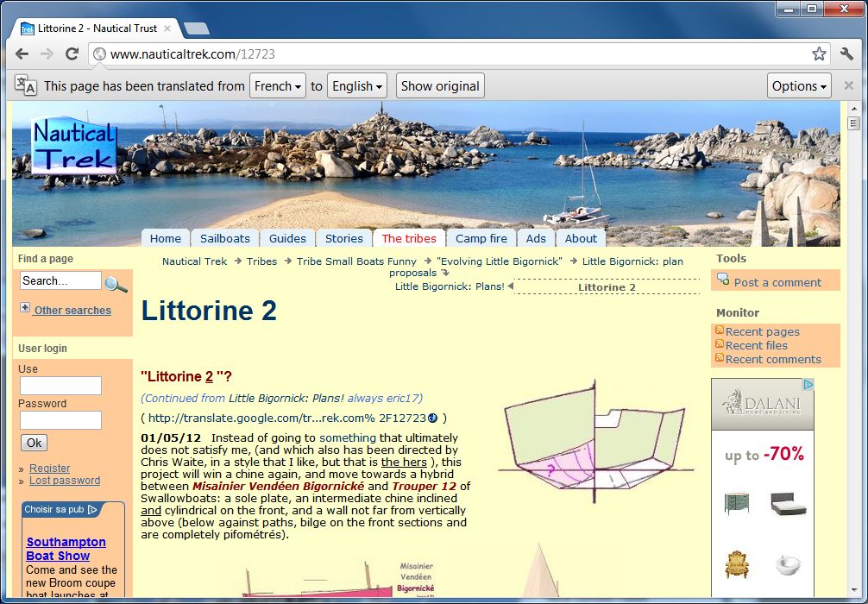Viewport: 868px width, 604px height.
Task: Switch to the Camp fire tab
Action: [x=481, y=239]
